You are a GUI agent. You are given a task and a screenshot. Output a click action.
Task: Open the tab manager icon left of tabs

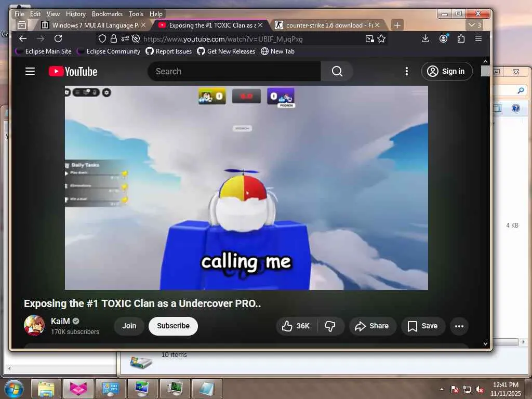pos(22,25)
